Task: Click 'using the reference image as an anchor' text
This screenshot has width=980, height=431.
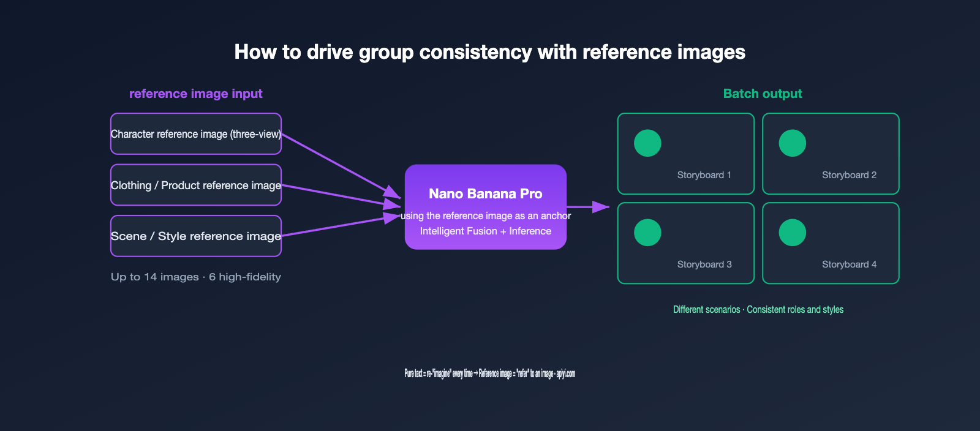Action: (x=486, y=215)
